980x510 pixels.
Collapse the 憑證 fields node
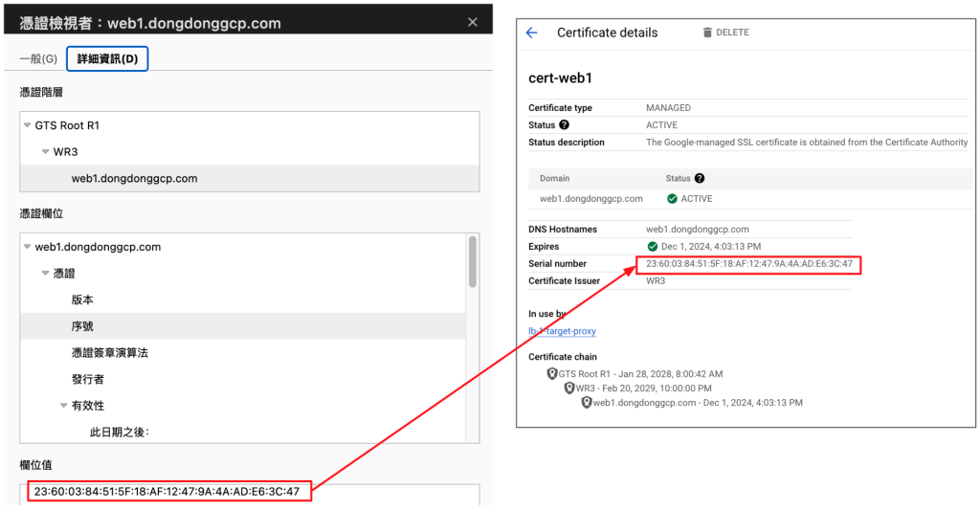click(x=46, y=273)
